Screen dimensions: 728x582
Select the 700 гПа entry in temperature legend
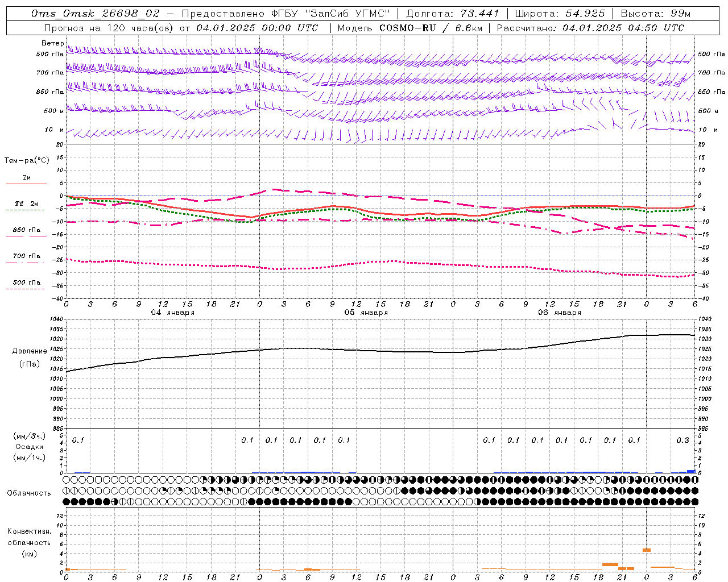(x=27, y=256)
